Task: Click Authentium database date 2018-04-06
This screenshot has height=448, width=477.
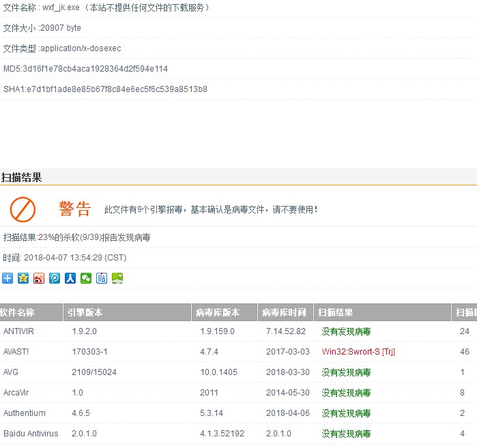Action: [x=288, y=413]
